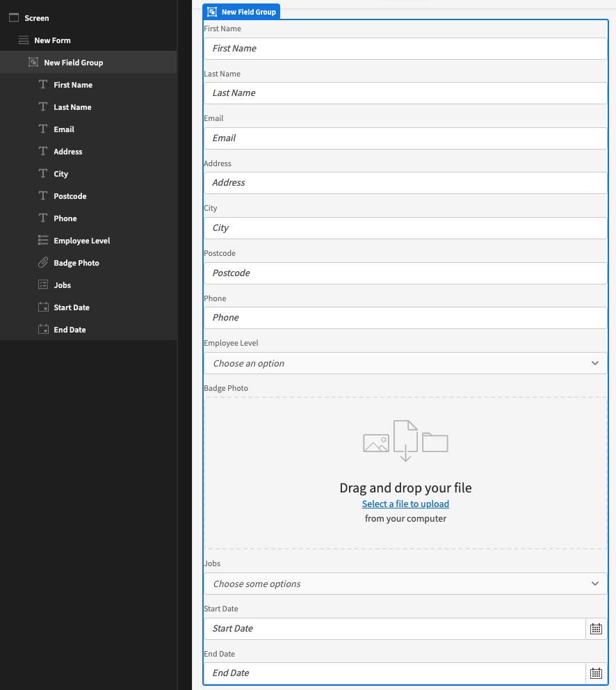
Task: Click into the Postcode input field
Action: [x=405, y=273]
